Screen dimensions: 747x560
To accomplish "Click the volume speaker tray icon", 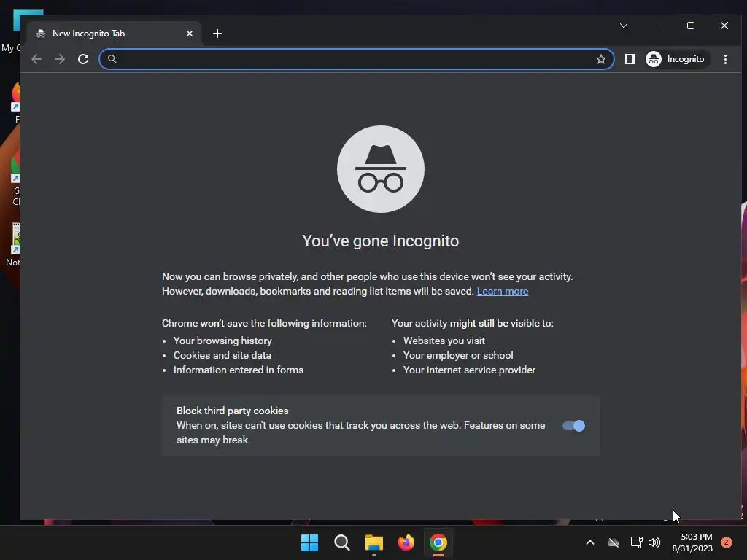I will (x=654, y=542).
